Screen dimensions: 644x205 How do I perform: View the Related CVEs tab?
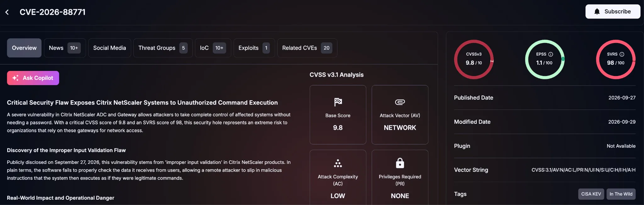tap(307, 48)
